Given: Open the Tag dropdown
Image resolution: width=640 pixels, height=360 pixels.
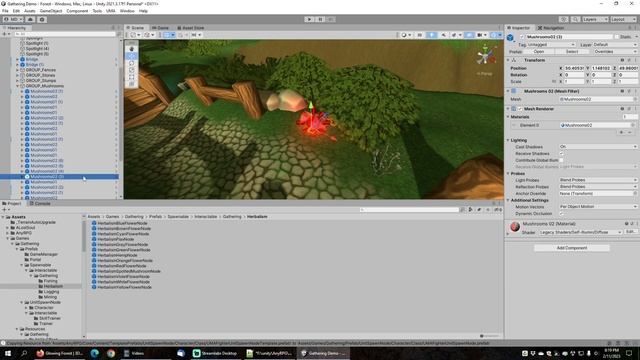Looking at the screenshot, I should coord(551,44).
